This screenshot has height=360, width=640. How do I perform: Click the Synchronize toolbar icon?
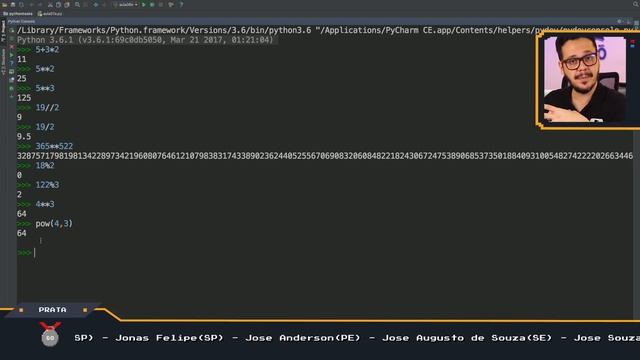click(x=21, y=5)
